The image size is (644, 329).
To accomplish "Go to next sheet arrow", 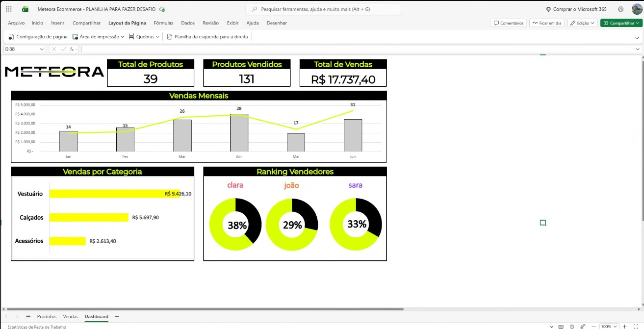I will pyautogui.click(x=18, y=317).
